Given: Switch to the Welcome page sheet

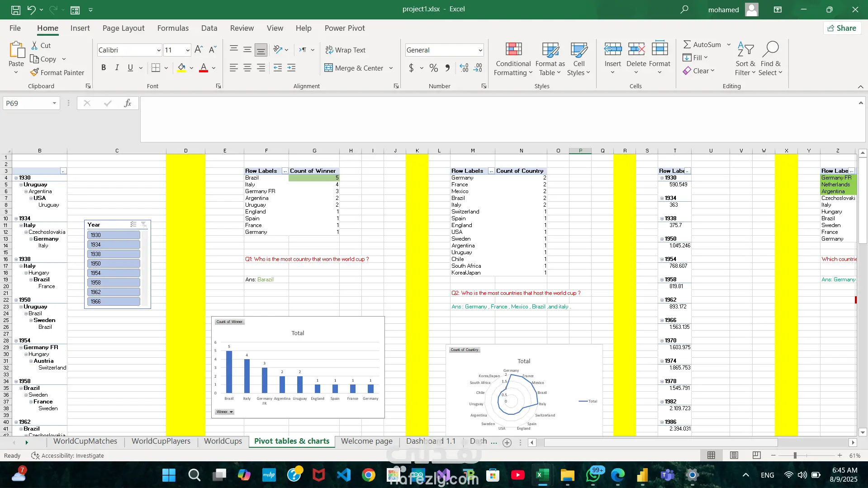Looking at the screenshot, I should pyautogui.click(x=367, y=441).
